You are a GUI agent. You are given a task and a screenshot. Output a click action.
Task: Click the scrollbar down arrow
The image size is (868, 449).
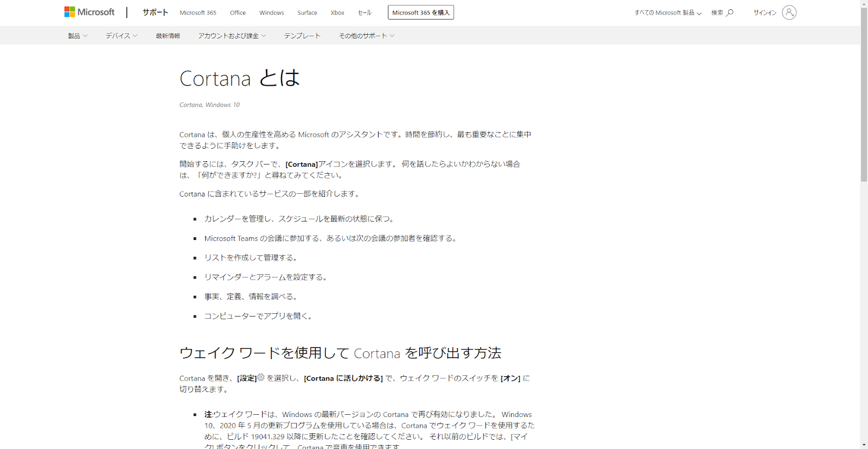864,445
